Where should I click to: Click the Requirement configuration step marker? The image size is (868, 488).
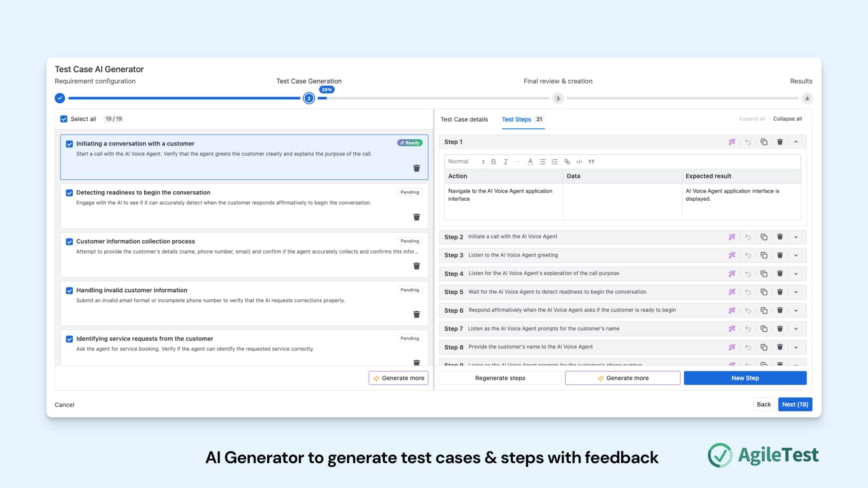(60, 98)
